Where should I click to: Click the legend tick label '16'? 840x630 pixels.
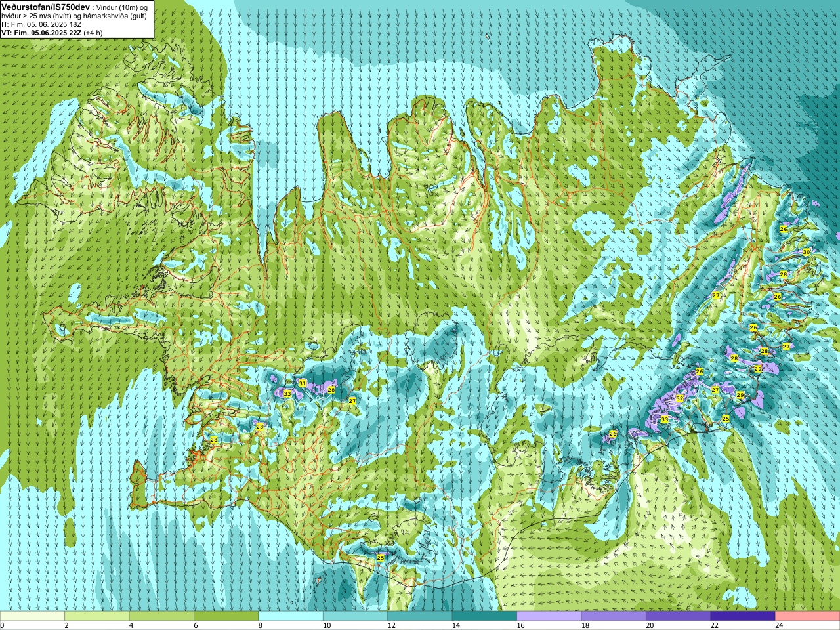coord(520,625)
